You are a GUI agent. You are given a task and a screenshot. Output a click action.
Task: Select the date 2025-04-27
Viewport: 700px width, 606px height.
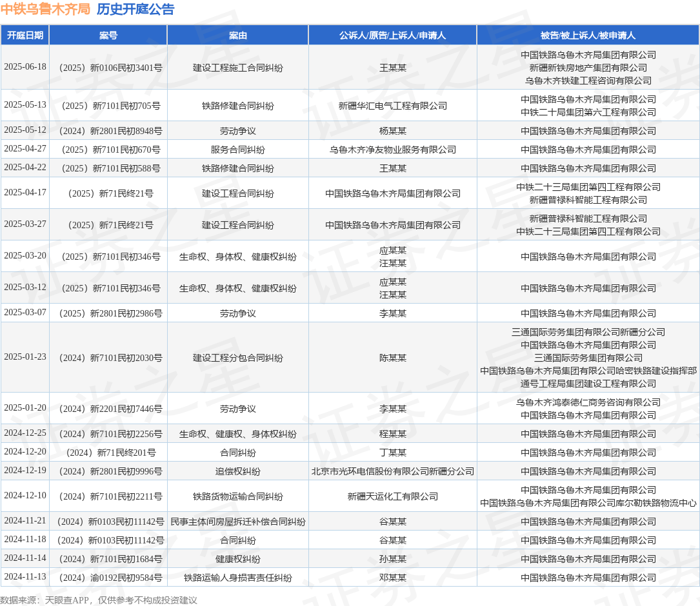click(25, 149)
